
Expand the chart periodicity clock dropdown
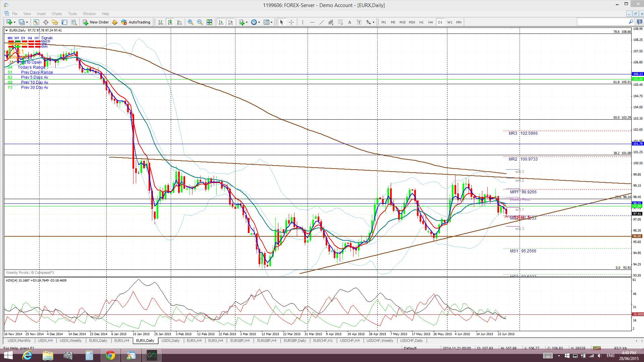tap(259, 22)
